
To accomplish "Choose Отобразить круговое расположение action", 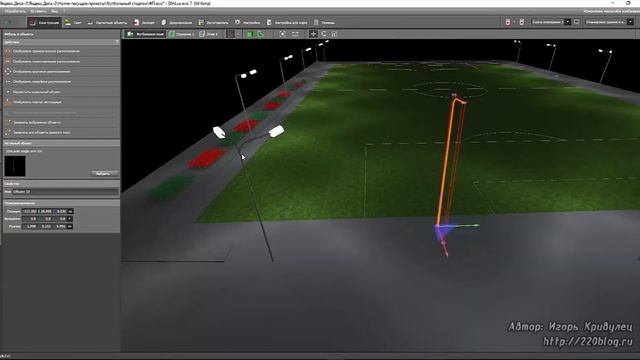I will (x=61, y=71).
